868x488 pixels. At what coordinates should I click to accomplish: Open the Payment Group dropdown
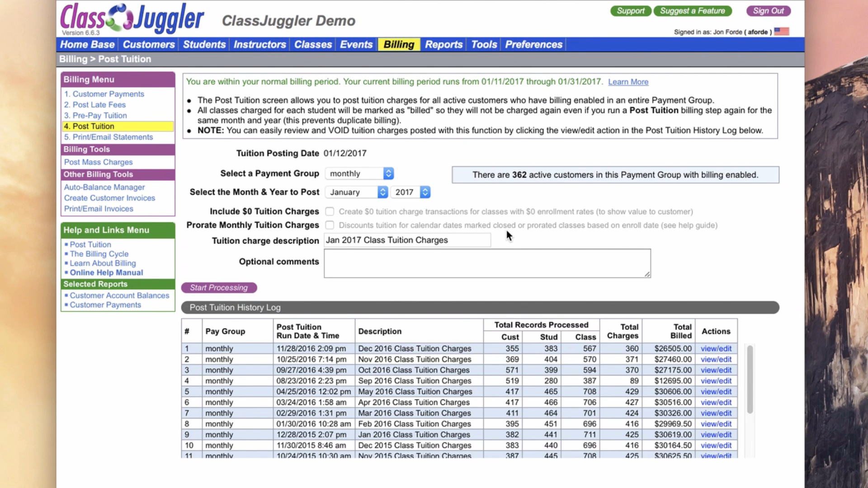pyautogui.click(x=359, y=174)
